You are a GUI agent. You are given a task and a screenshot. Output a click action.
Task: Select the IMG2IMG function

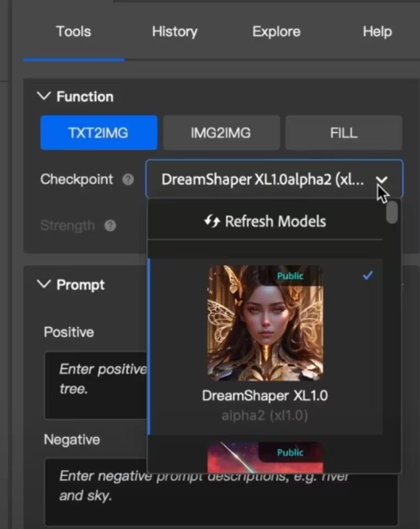221,133
